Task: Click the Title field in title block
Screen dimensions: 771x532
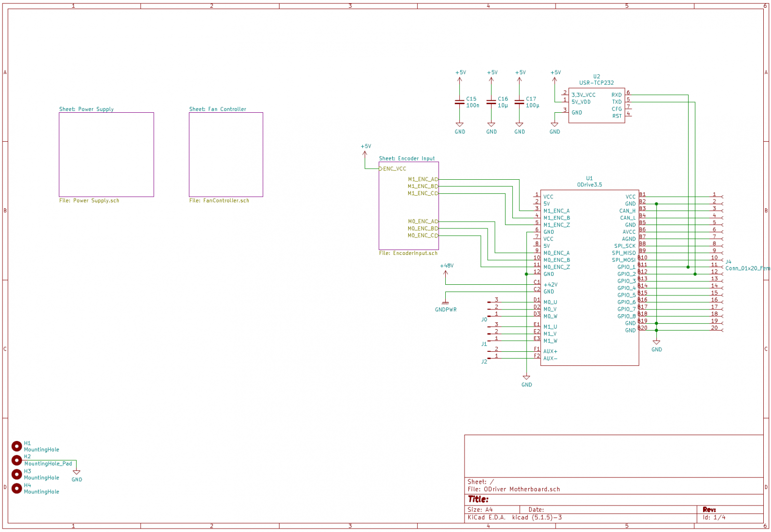Action: [x=479, y=499]
